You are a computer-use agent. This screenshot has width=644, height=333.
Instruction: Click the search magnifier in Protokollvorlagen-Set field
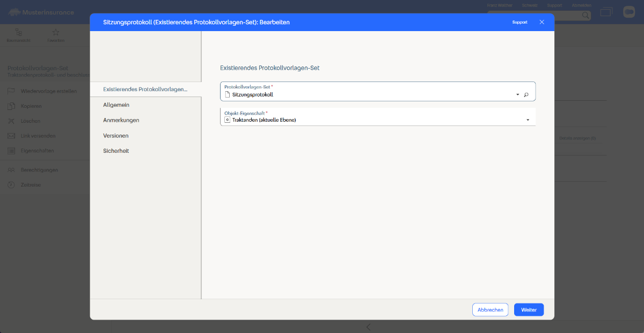point(526,95)
